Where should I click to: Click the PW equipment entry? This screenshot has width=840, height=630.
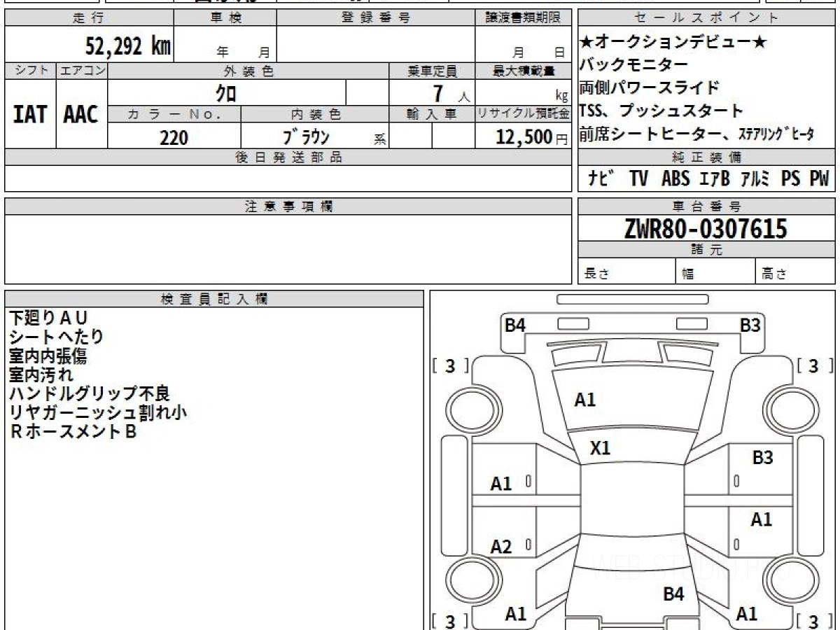(x=819, y=178)
